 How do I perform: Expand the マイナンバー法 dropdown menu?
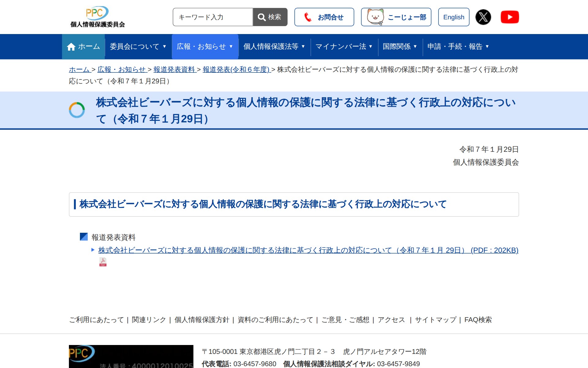[x=344, y=47]
